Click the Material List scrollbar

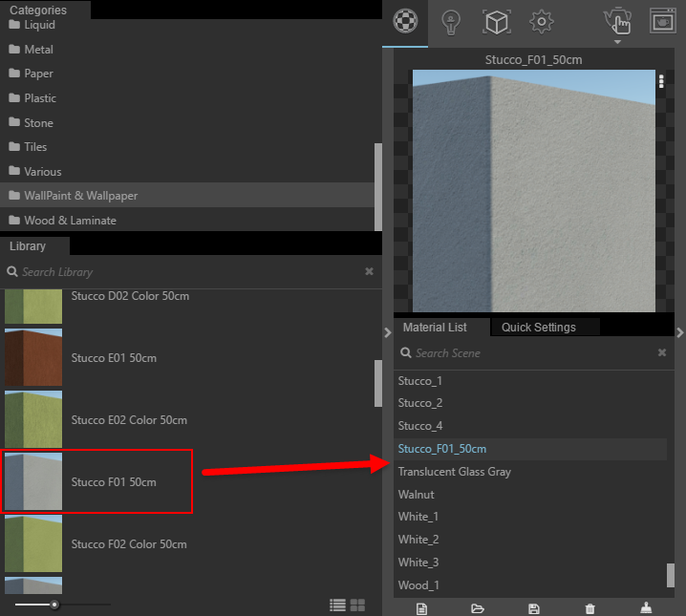(x=671, y=575)
